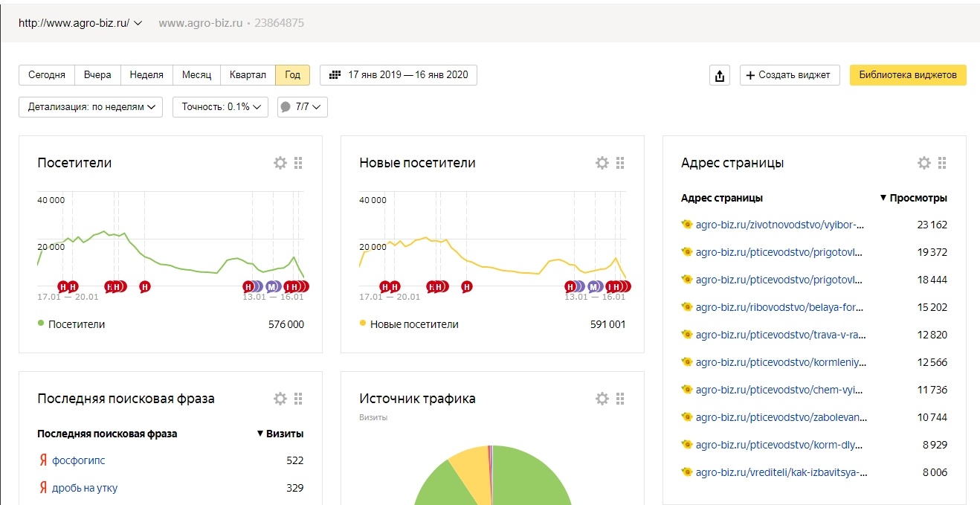This screenshot has width=980, height=505.
Task: Grab the drag handle of Посетители widget
Action: [298, 163]
